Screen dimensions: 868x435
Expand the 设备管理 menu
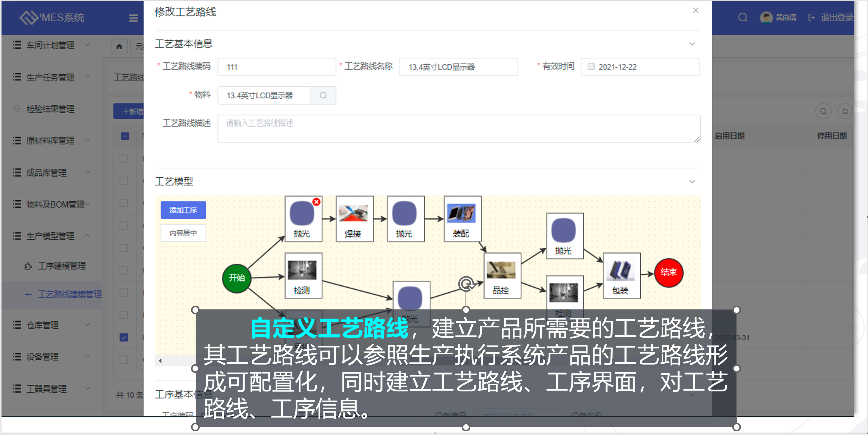pyautogui.click(x=52, y=356)
